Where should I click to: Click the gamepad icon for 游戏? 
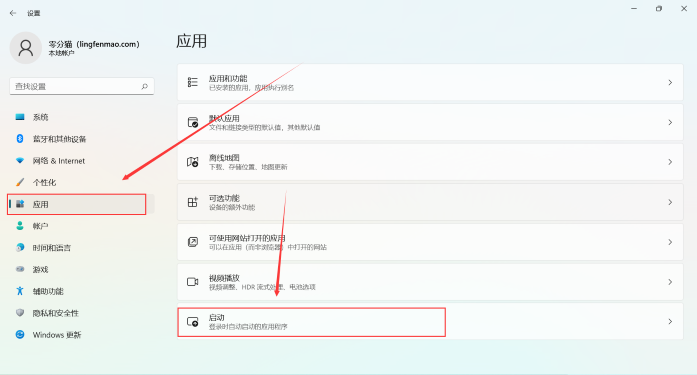[x=20, y=269]
